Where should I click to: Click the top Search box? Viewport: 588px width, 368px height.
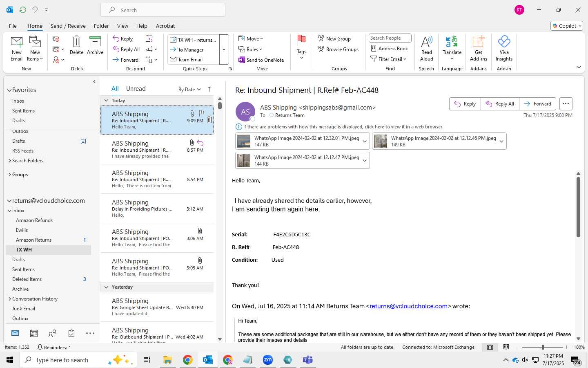pos(163,10)
